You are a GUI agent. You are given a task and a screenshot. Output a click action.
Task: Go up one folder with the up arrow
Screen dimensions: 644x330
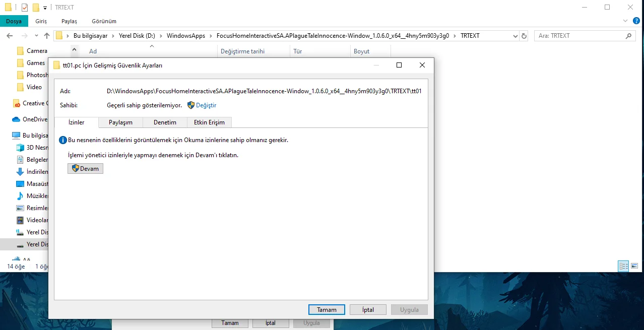47,36
